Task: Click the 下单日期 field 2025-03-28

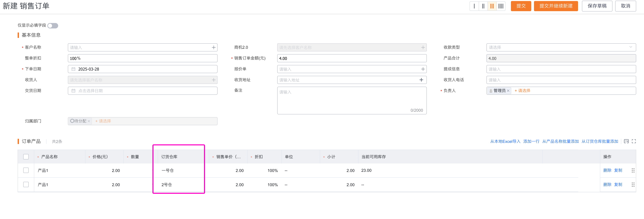Action: [142, 69]
